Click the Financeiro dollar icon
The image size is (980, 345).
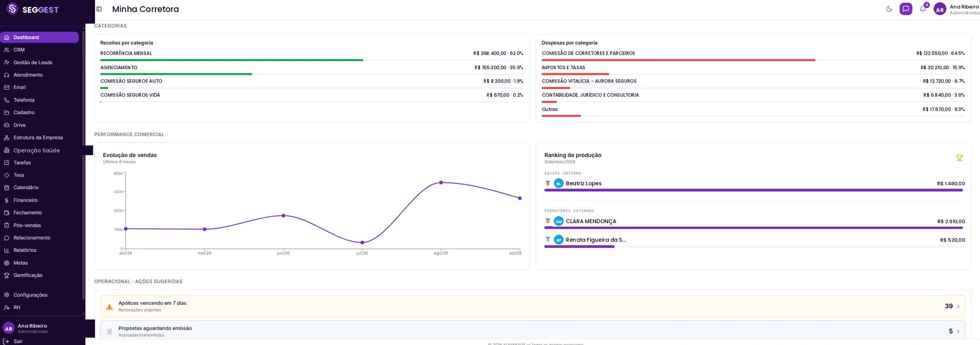7,200
